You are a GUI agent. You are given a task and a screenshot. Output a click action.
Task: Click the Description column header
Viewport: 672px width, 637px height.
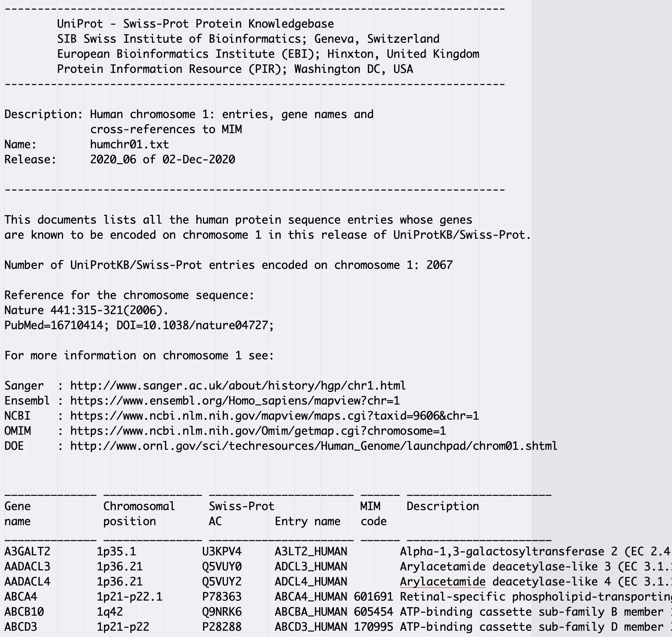coord(442,506)
